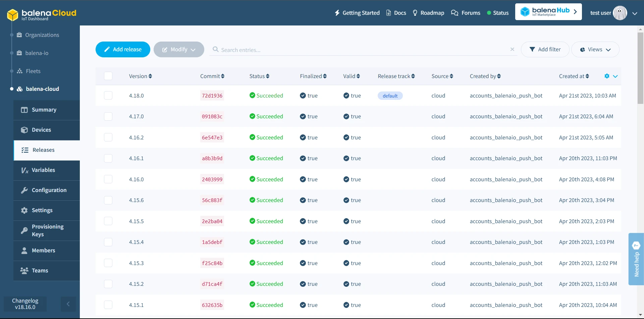Check the box for release 4.16.1
The width and height of the screenshot is (644, 319).
tap(108, 158)
